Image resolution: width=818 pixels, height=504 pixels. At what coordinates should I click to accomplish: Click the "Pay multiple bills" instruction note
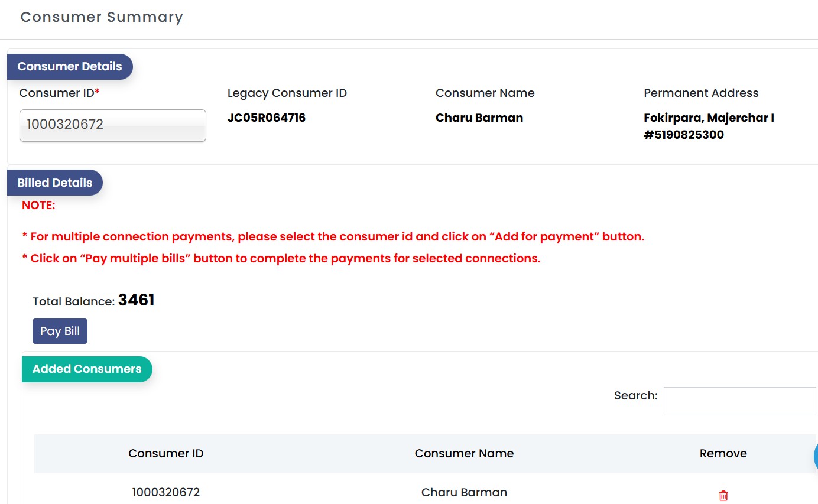pos(281,259)
